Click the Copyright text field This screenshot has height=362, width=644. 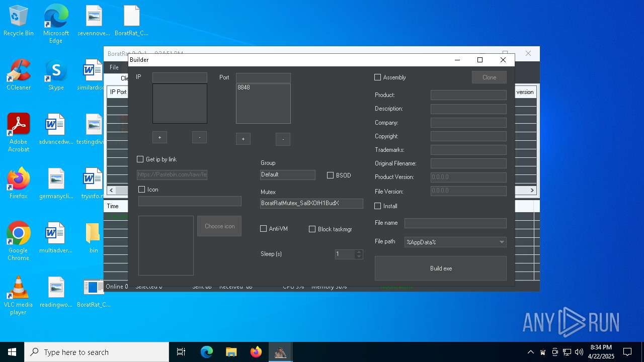pos(468,136)
